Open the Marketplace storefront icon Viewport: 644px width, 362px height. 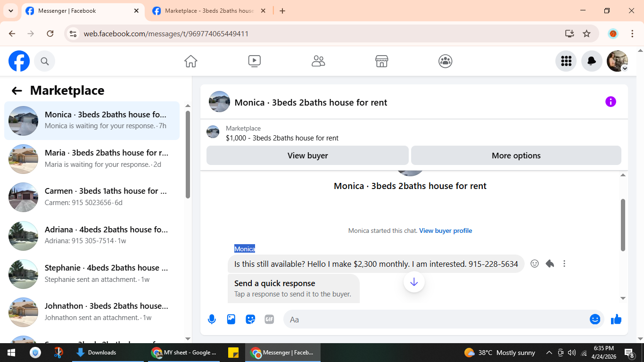coord(381,61)
